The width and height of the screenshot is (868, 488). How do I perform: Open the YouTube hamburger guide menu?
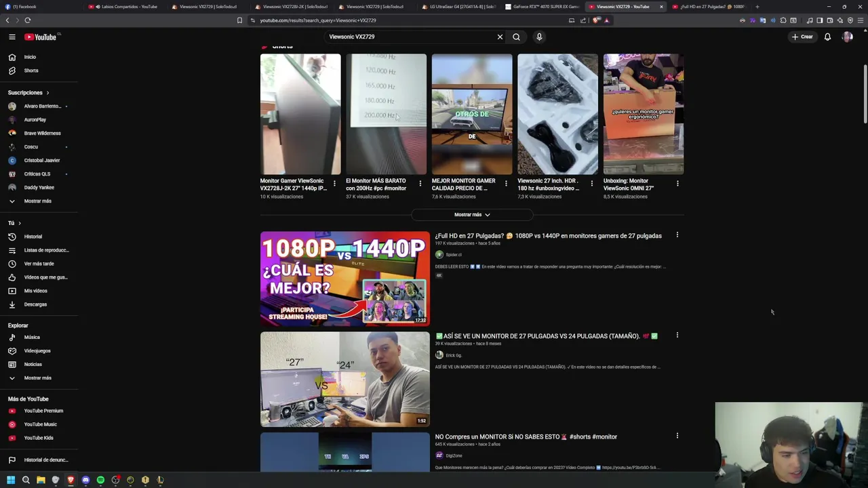[x=12, y=37]
